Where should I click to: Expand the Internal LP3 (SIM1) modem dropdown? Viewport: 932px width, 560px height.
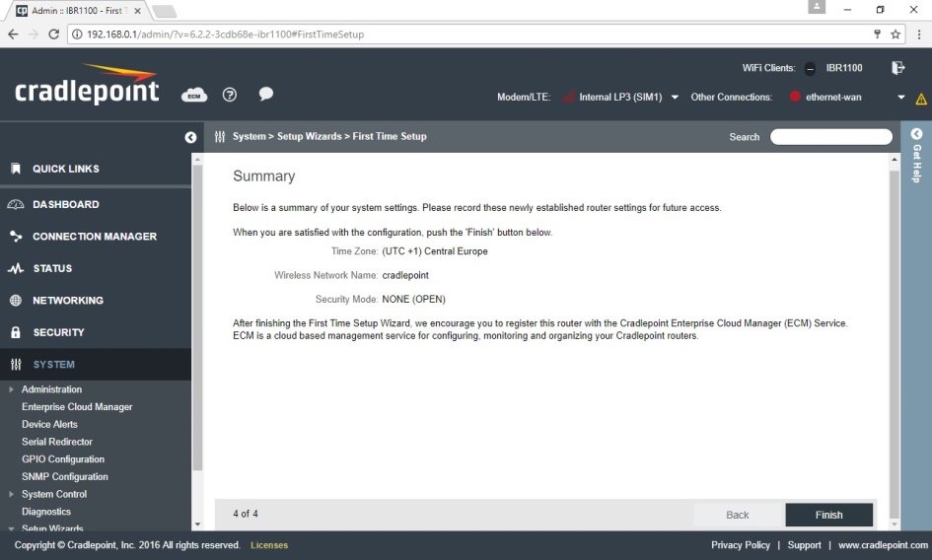(675, 98)
